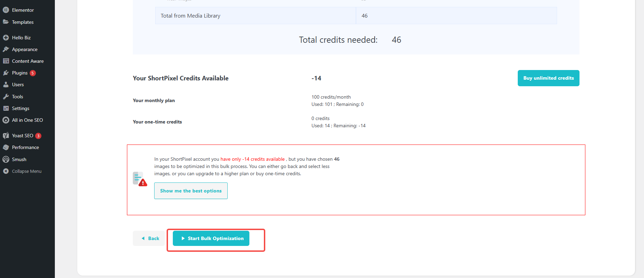
Task: Click the Plugins plug icon
Action: pyautogui.click(x=6, y=73)
